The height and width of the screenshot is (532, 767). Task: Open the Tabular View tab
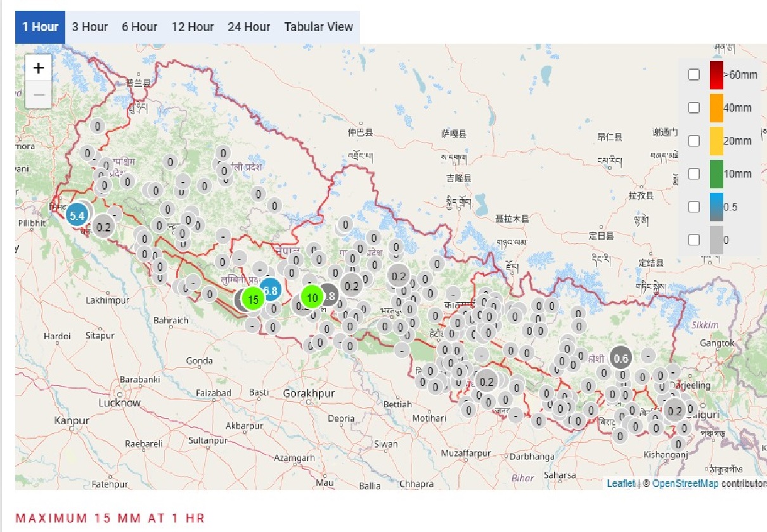coord(318,27)
